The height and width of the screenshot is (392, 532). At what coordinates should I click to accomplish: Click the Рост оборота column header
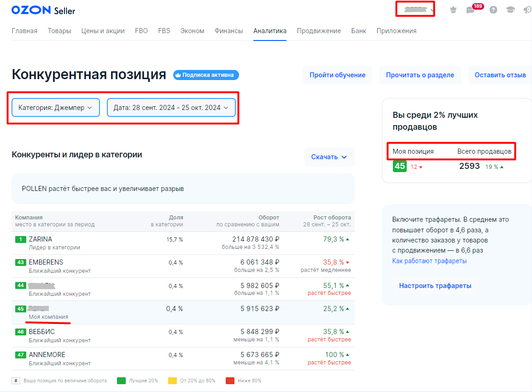coord(332,218)
